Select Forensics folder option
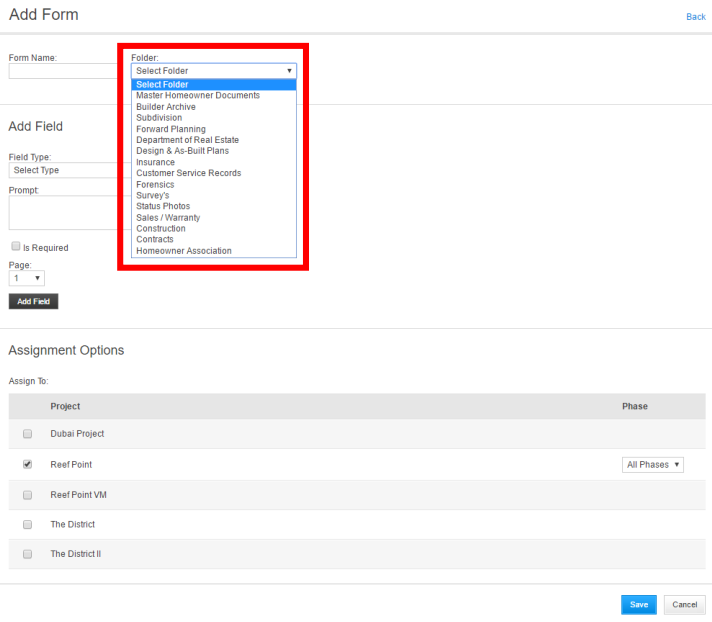Image resolution: width=712 pixels, height=622 pixels. [214, 184]
